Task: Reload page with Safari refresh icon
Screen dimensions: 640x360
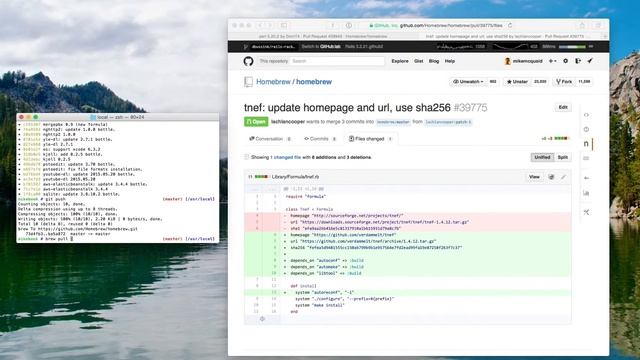Action: [510, 25]
